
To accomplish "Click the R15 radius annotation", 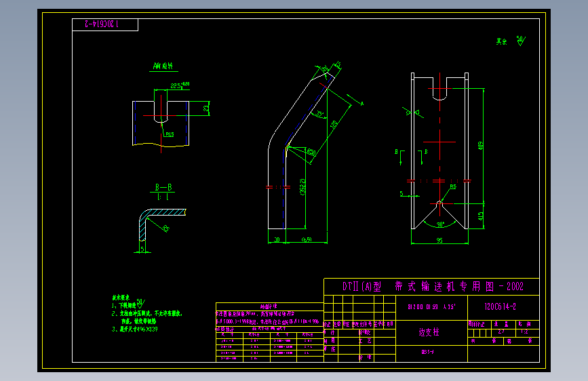I will coord(170,134).
